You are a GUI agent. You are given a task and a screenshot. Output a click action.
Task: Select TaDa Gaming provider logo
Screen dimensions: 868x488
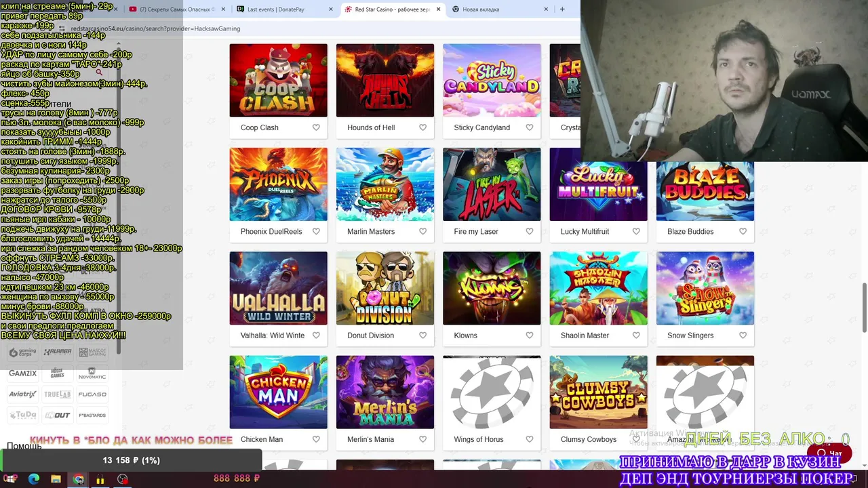click(22, 415)
